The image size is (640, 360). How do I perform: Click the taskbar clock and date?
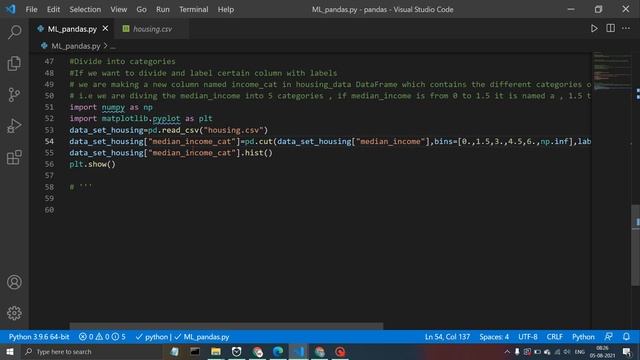tap(602, 351)
